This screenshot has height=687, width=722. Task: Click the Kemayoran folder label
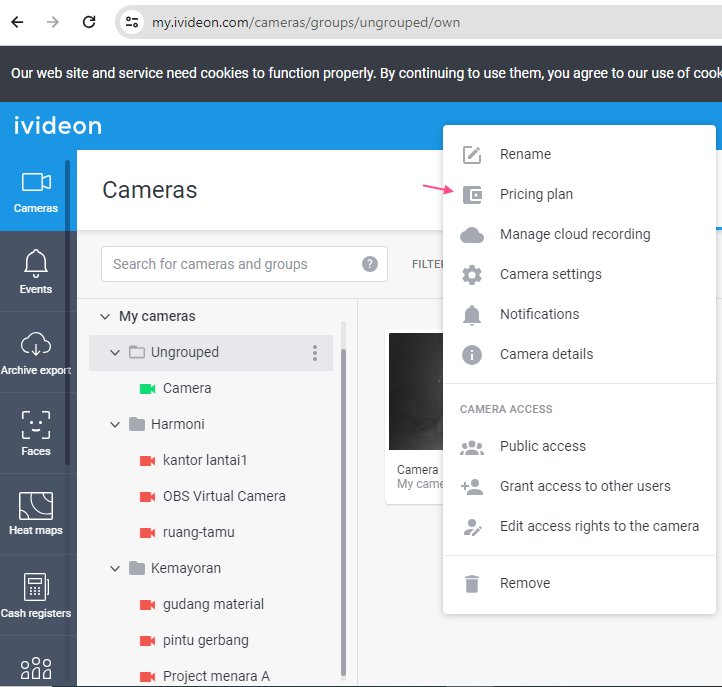tap(186, 569)
